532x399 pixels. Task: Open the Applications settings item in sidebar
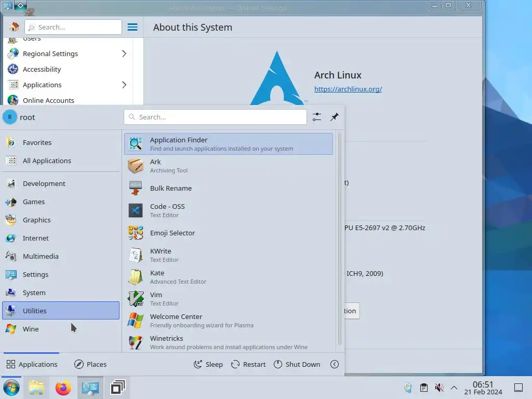69,85
